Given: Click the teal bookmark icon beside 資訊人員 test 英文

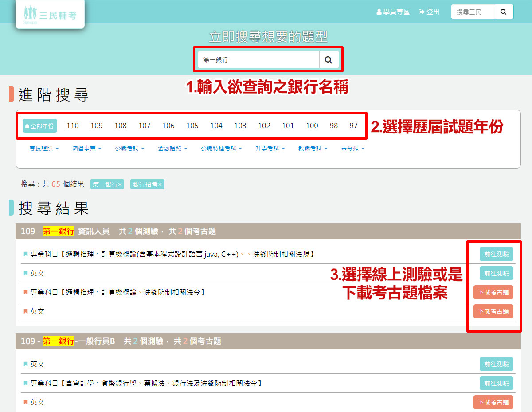Looking at the screenshot, I should click(25, 274).
